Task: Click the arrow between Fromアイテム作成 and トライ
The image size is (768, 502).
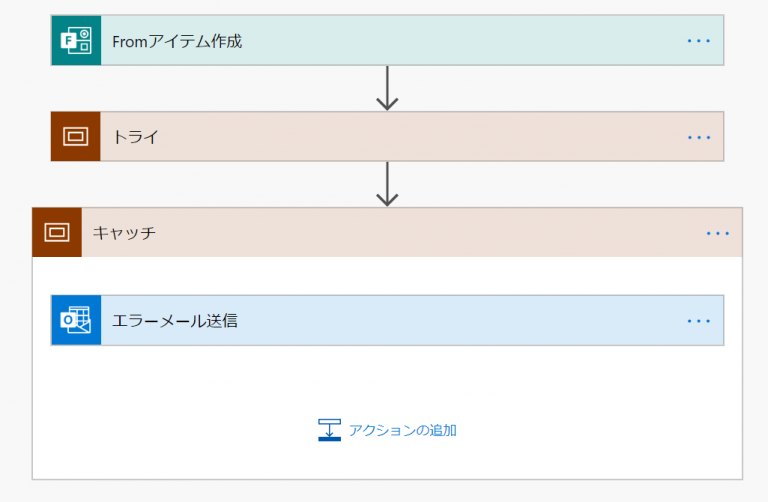Action: coord(387,88)
